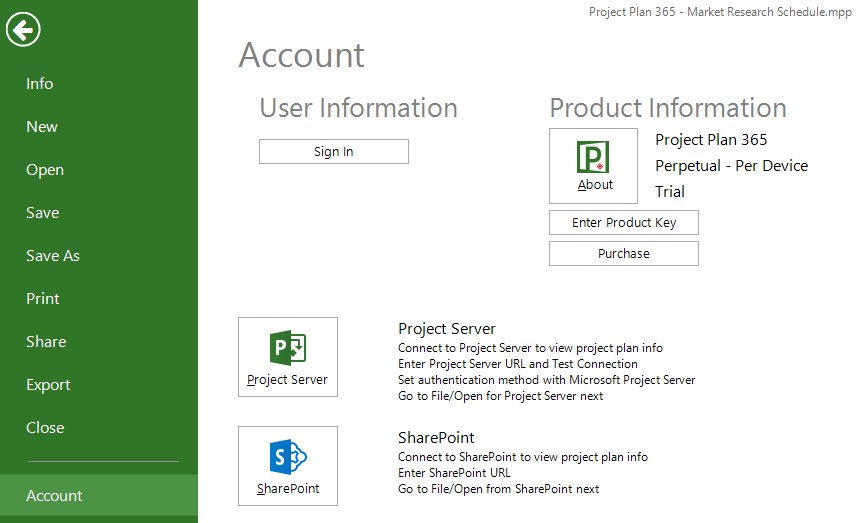Click the back arrow icon
Image resolution: width=860 pixels, height=523 pixels.
click(x=23, y=29)
